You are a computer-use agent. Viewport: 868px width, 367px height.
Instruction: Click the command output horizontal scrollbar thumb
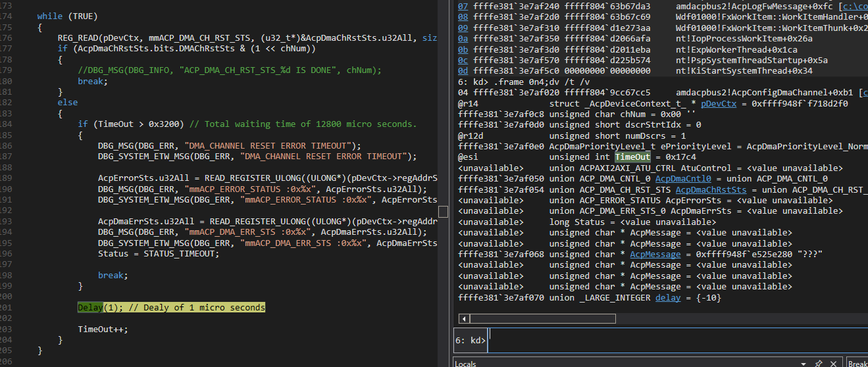pyautogui.click(x=543, y=318)
